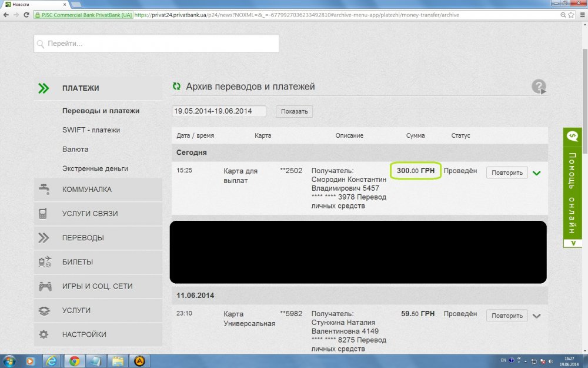Click the PJSC Commercial Bank PrivatBank security badge
The height and width of the screenshot is (368, 588).
pyautogui.click(x=83, y=15)
